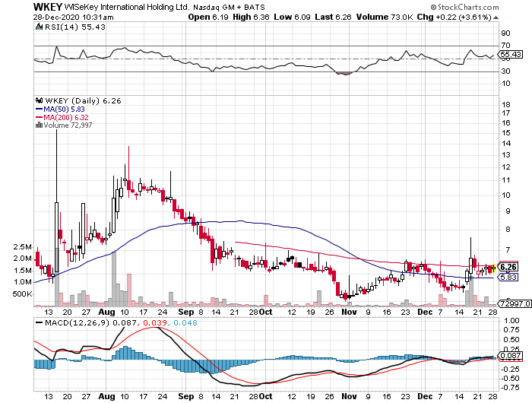Click the candlestick icon beside WKEY (Daily)
Viewport: 532px width, 403px height.
pos(40,100)
